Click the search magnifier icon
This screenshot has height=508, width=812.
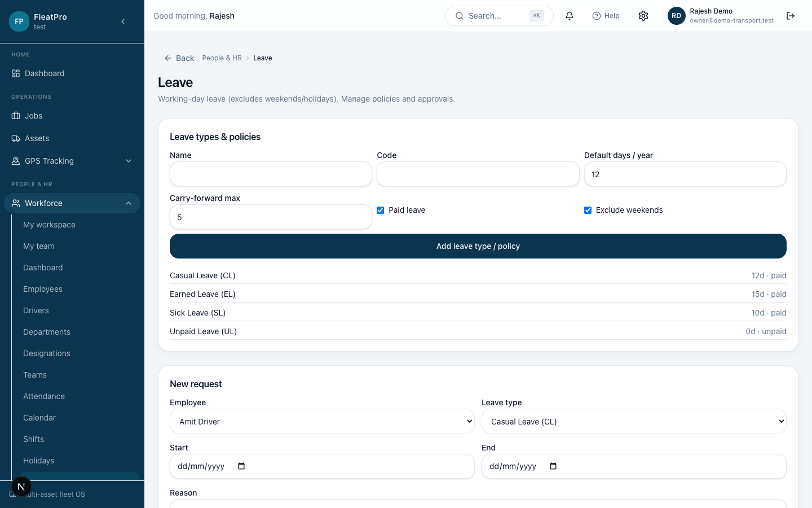pos(460,16)
